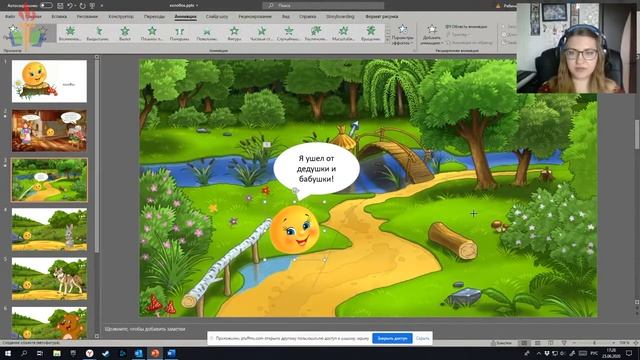This screenshot has height=360, width=640.
Task: Click the slide panel vertical scrollbar
Action: pyautogui.click(x=97, y=155)
